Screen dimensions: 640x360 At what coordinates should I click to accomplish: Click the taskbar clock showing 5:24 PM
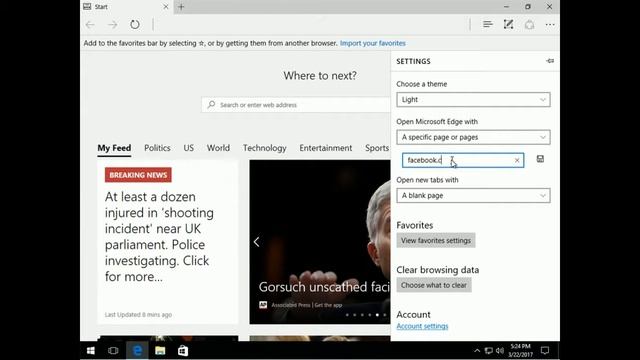[x=520, y=351]
